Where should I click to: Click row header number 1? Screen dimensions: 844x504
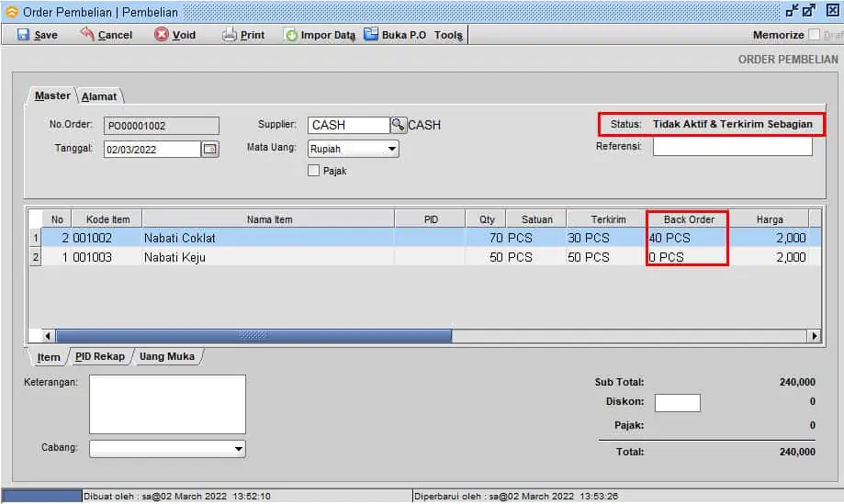[36, 239]
